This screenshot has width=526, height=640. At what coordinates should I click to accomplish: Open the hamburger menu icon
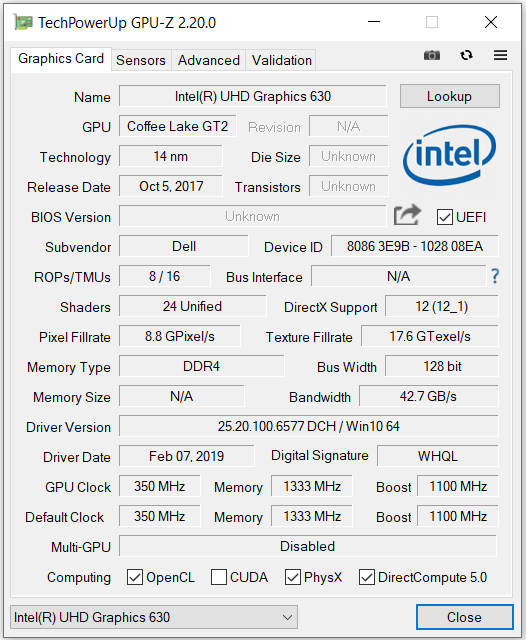click(x=500, y=55)
